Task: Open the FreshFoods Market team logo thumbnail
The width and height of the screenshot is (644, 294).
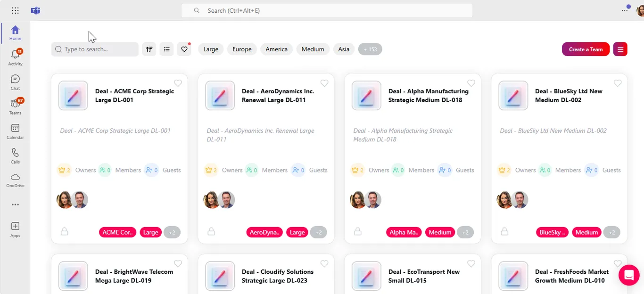Action: click(x=513, y=276)
